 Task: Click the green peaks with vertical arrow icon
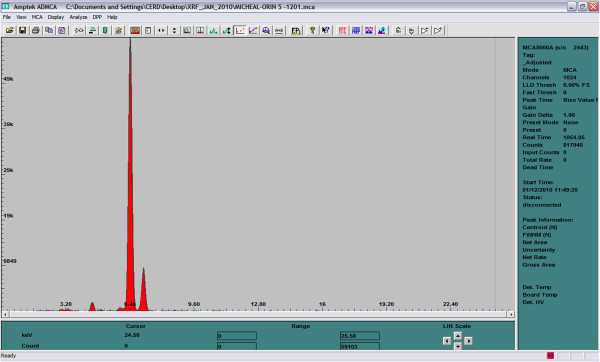click(227, 30)
